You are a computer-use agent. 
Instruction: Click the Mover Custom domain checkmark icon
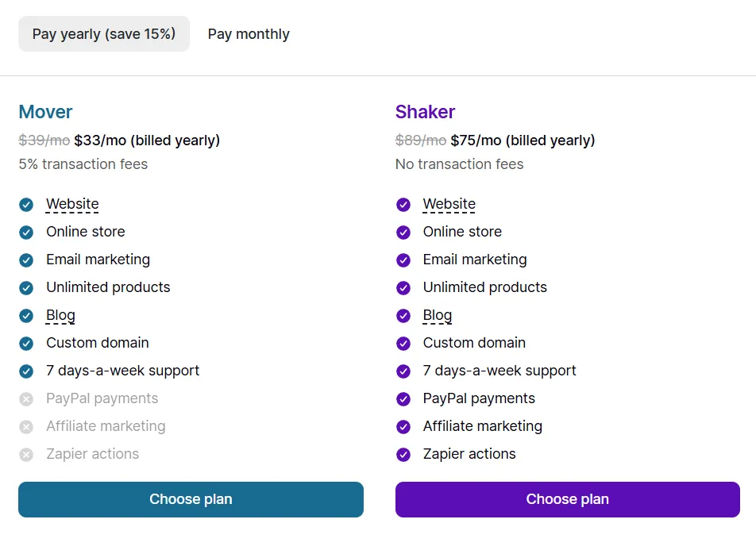tap(26, 344)
